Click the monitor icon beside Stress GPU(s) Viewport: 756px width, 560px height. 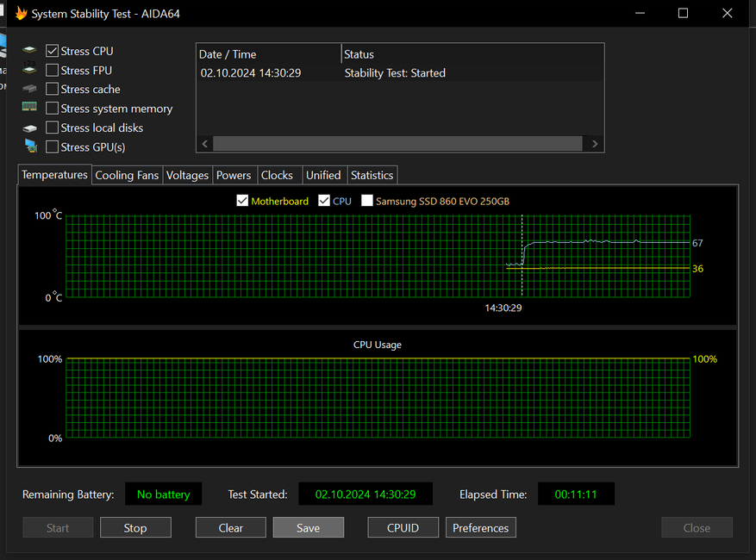click(30, 146)
